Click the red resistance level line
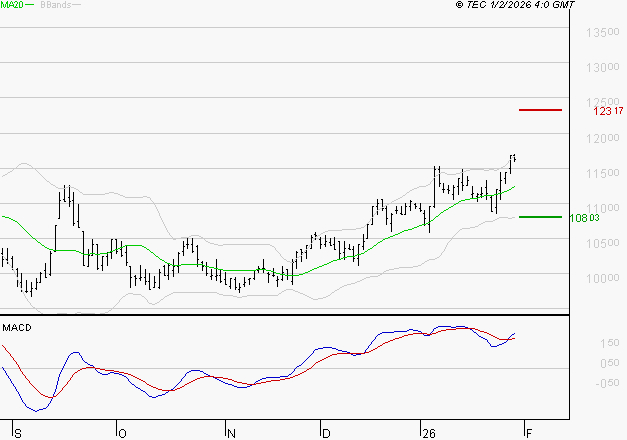627x440 pixels. [540, 110]
